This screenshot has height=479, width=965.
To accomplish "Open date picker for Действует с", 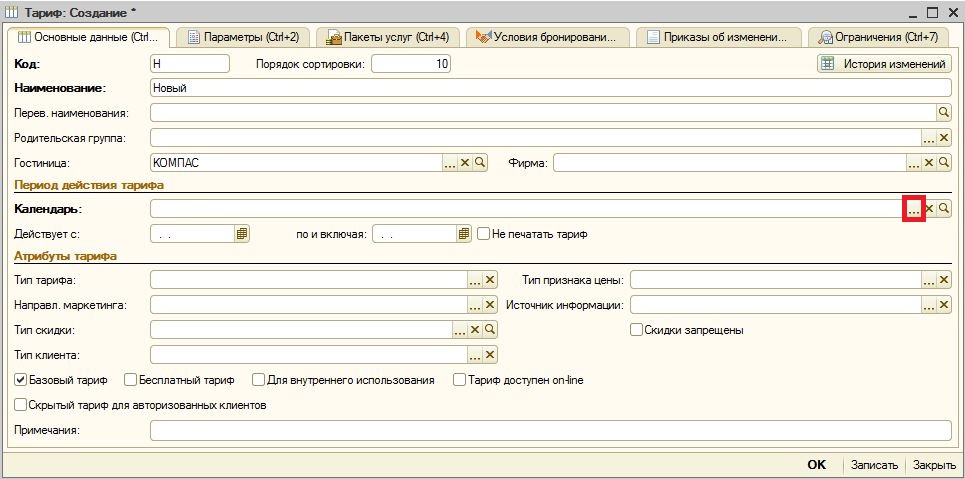I will (242, 233).
